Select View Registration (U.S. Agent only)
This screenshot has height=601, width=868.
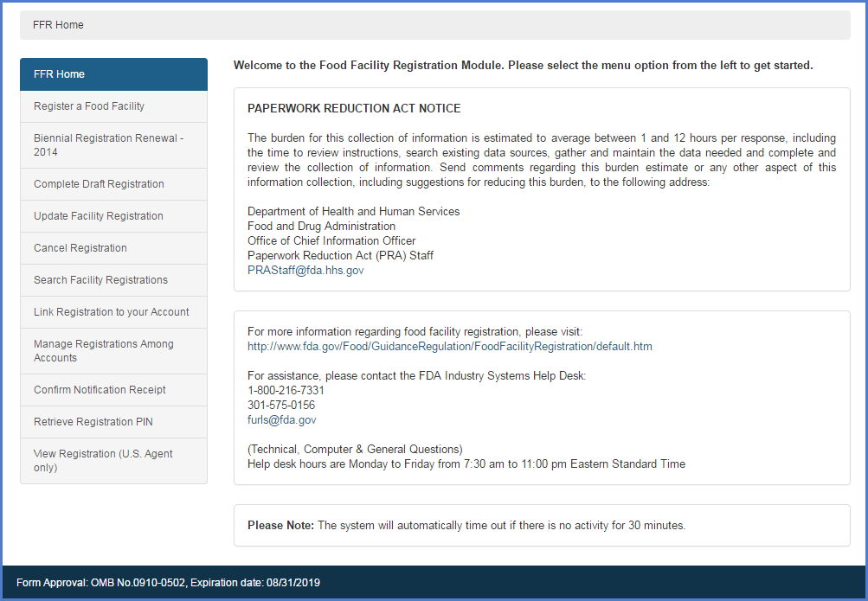tap(103, 461)
